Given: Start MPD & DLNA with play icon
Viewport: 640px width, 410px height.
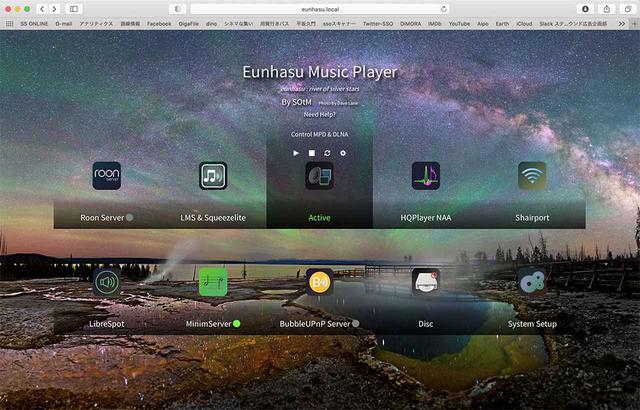Looking at the screenshot, I should pyautogui.click(x=296, y=153).
